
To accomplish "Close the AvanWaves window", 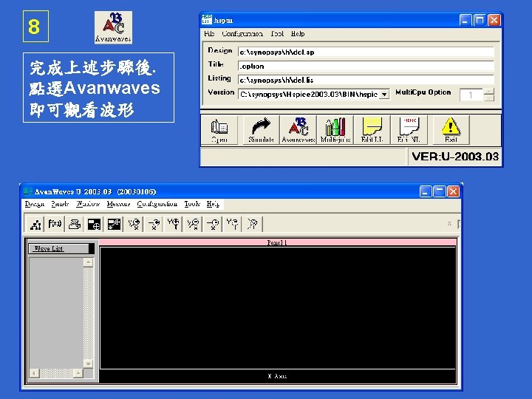I will 453,191.
